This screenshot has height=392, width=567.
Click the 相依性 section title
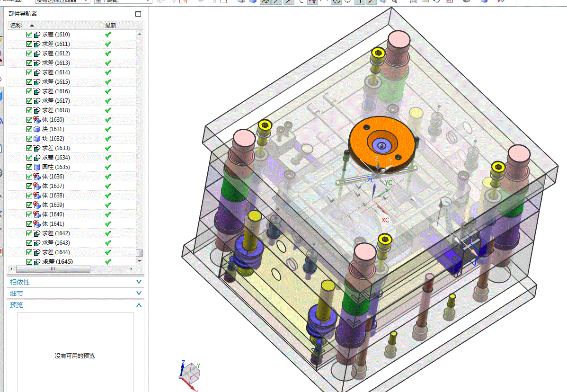[20, 282]
